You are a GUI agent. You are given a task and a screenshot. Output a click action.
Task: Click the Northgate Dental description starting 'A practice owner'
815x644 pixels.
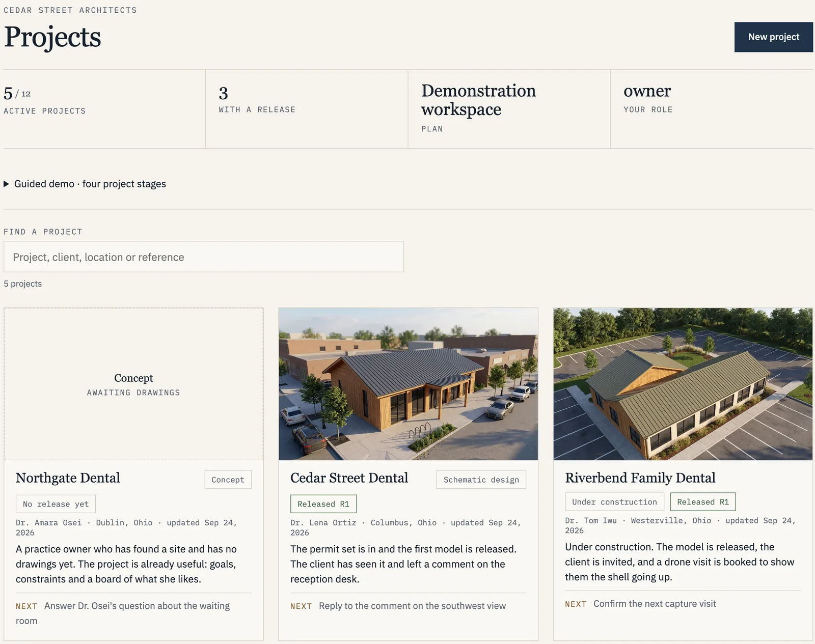[x=126, y=564]
